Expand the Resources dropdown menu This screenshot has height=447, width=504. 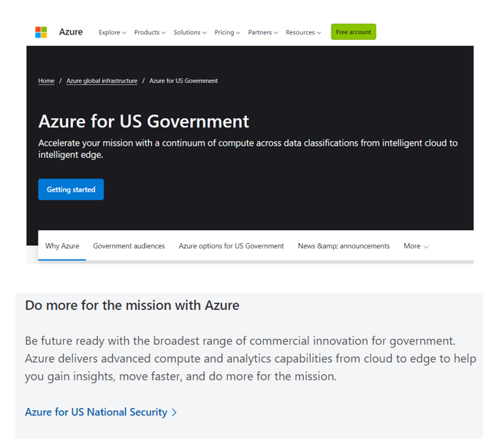(x=303, y=32)
